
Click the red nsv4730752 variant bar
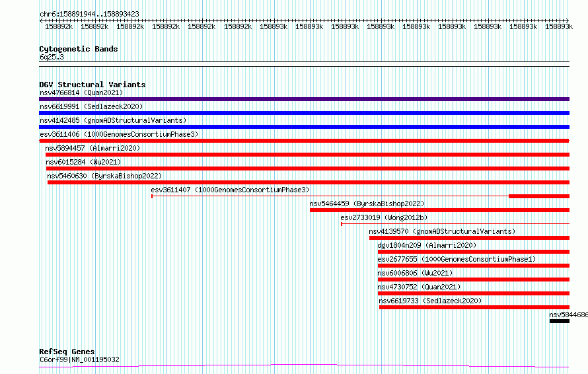(474, 293)
